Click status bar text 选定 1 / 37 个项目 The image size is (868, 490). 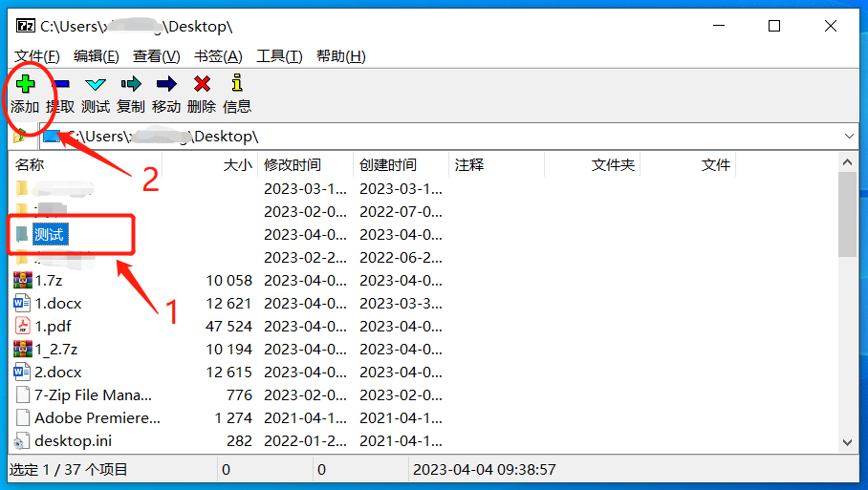point(69,470)
